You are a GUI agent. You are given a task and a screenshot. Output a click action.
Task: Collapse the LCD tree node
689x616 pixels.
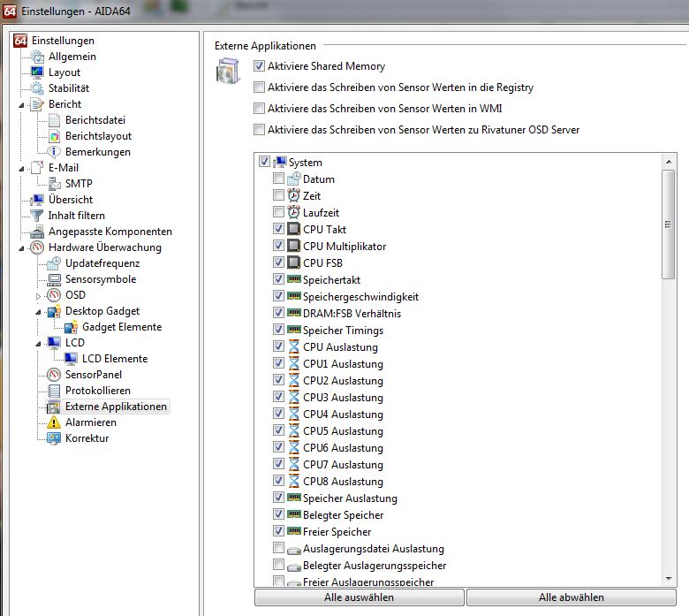pyautogui.click(x=38, y=344)
